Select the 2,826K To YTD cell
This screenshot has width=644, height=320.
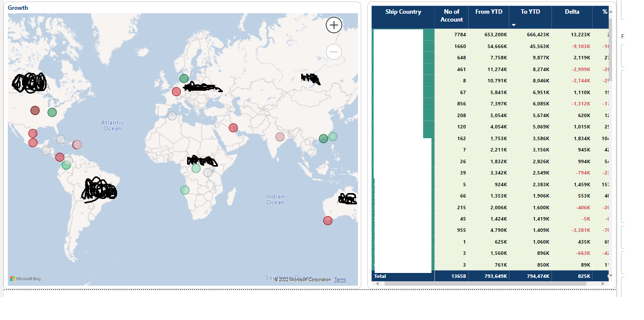point(530,161)
